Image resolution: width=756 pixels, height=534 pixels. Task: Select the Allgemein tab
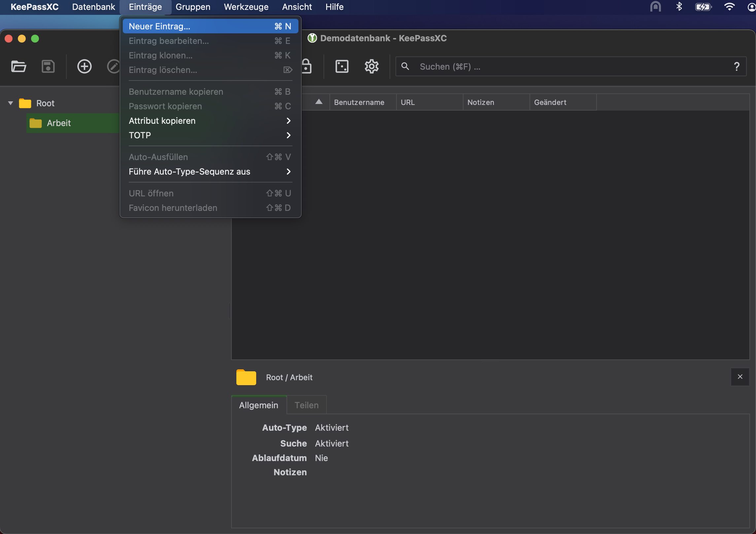[258, 405]
